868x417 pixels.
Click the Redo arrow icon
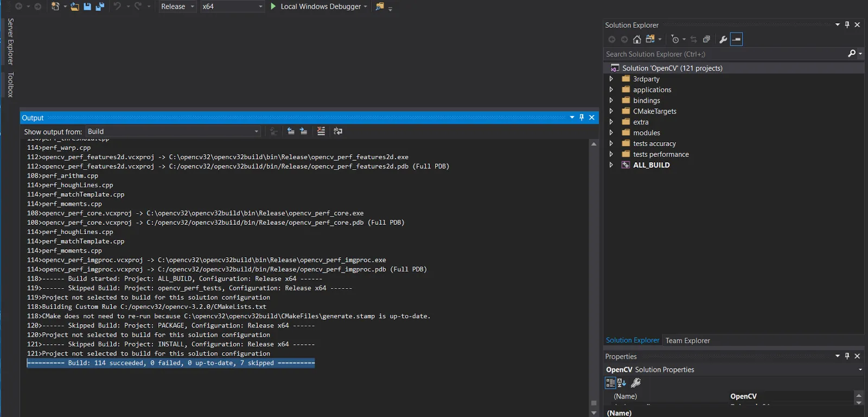click(x=138, y=7)
